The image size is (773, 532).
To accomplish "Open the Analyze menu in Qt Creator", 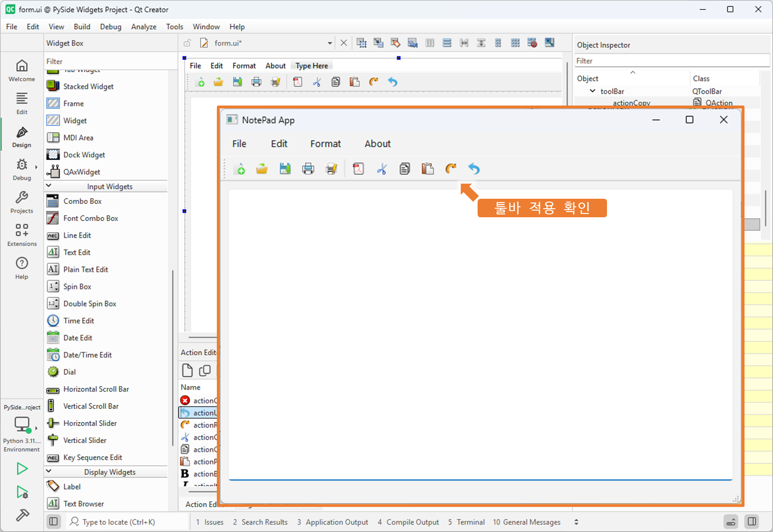I will (x=144, y=27).
